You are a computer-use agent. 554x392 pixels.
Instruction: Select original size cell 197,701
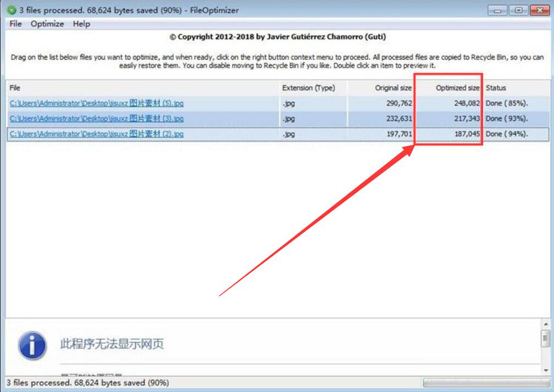click(x=399, y=134)
